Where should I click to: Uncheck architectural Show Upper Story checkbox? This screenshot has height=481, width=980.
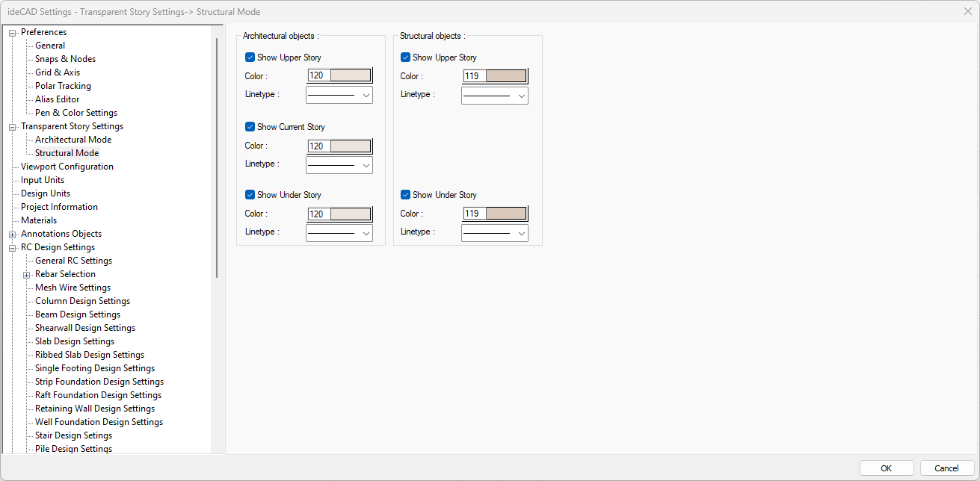(x=250, y=58)
